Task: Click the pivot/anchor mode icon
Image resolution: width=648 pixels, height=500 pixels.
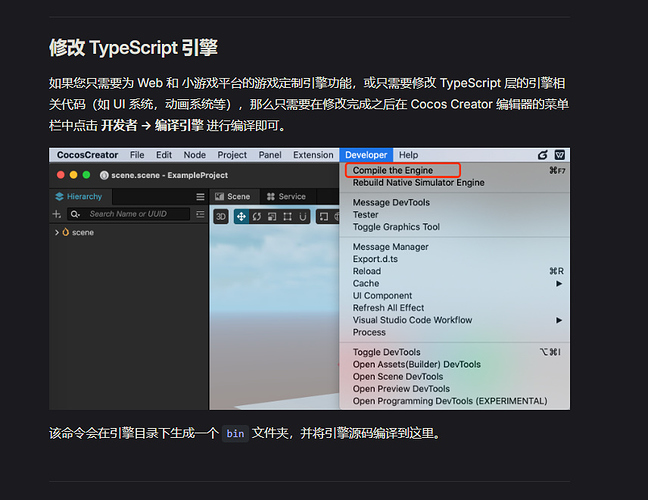Action: [x=324, y=217]
